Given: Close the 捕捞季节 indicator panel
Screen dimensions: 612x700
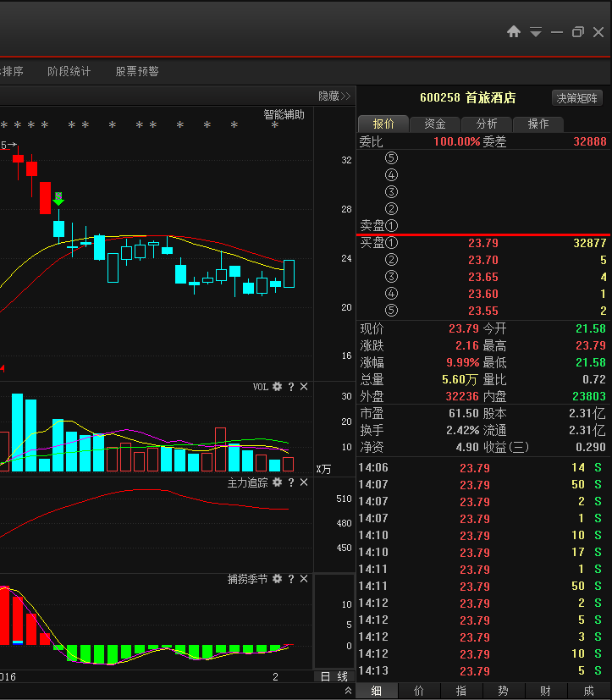Looking at the screenshot, I should click(304, 579).
